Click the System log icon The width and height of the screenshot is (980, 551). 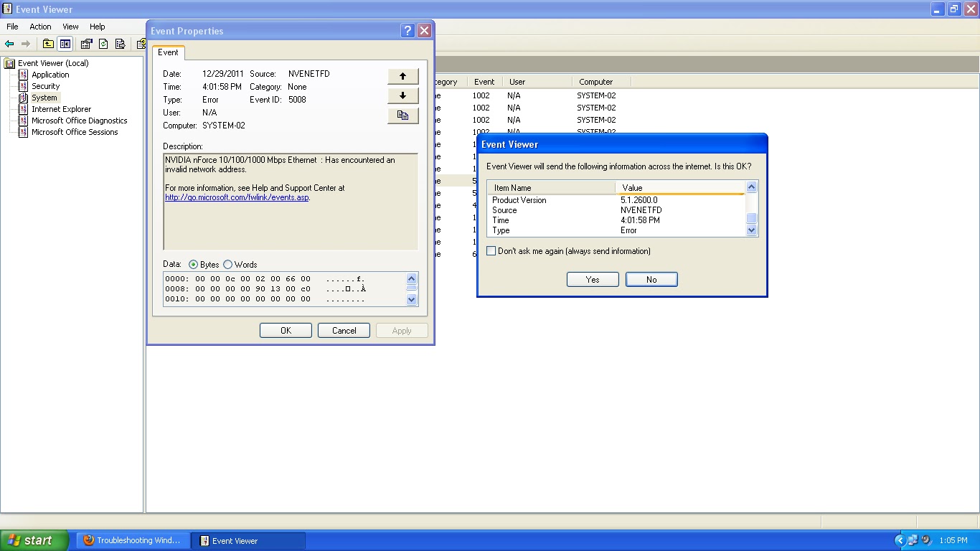pos(24,98)
